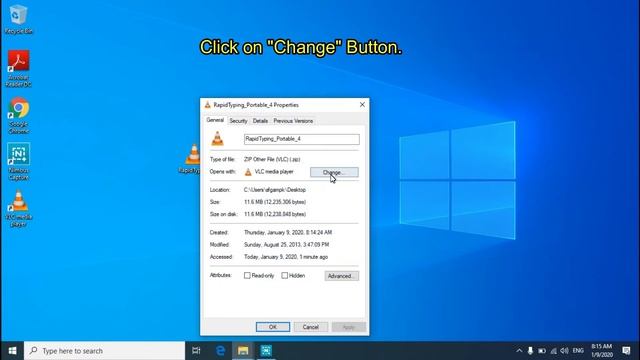Confirm Properties dialog with OK

tap(273, 327)
